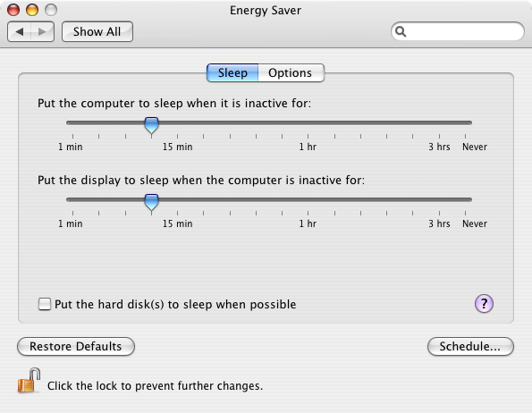Image resolution: width=532 pixels, height=413 pixels.
Task: Click the padlock to prevent changes
Action: (x=29, y=381)
